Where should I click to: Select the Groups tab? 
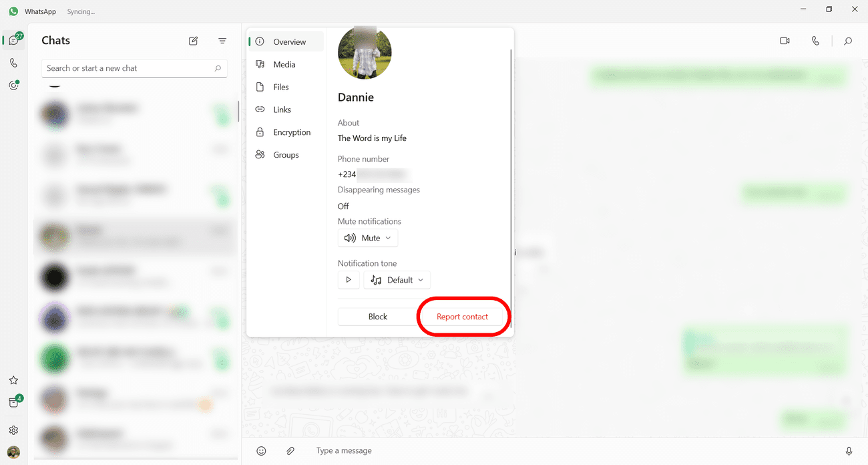point(285,155)
